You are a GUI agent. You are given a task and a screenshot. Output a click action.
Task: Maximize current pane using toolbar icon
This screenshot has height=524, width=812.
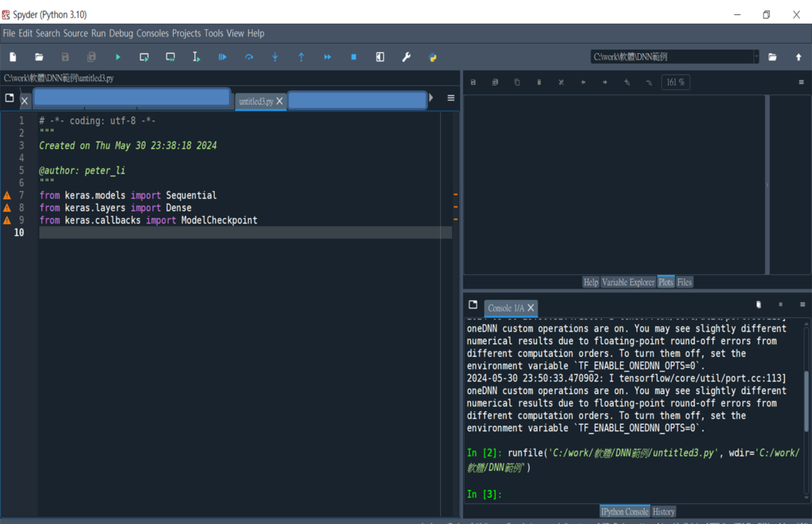(x=380, y=57)
